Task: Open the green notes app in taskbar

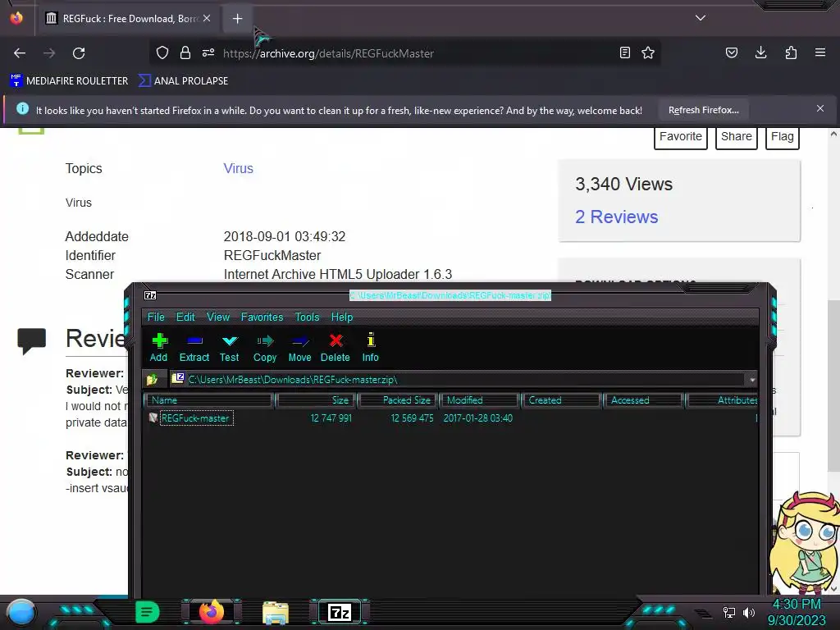Action: [148, 612]
